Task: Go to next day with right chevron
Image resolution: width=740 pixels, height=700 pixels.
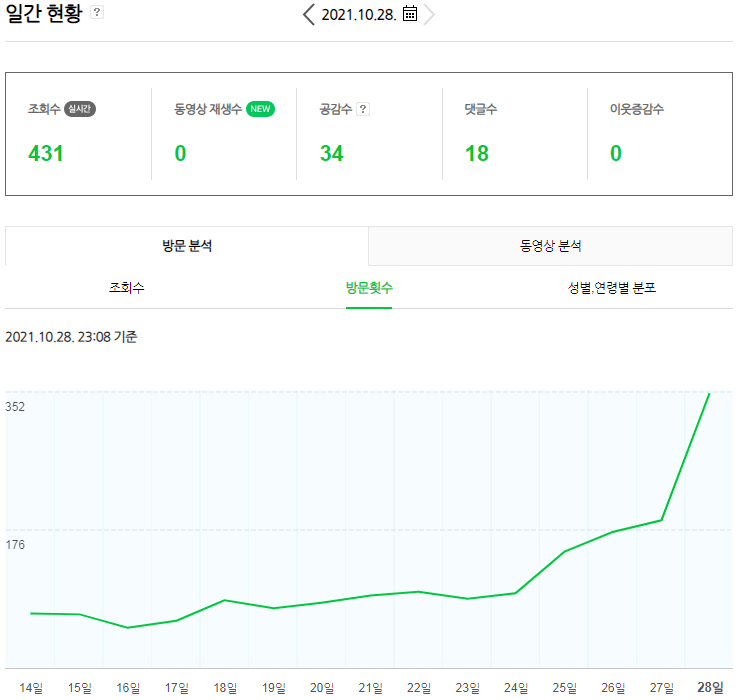Action: coord(429,14)
